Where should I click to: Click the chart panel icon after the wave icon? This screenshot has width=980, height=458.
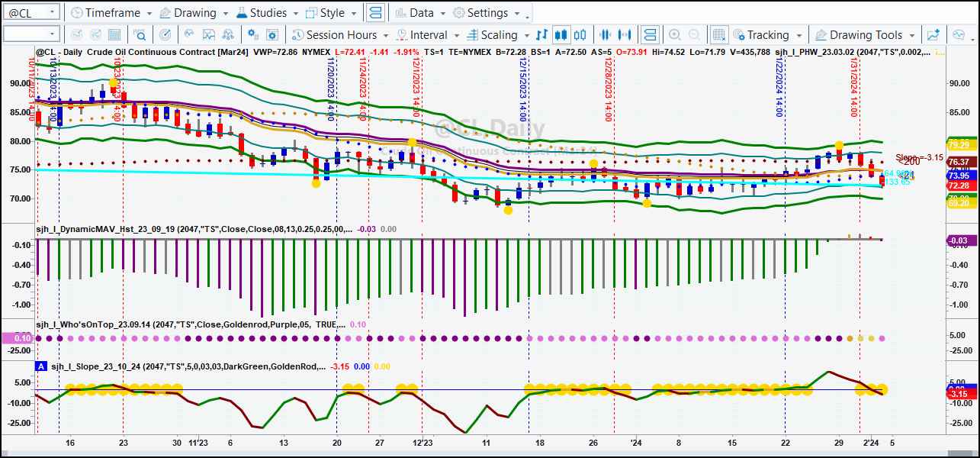point(207,34)
